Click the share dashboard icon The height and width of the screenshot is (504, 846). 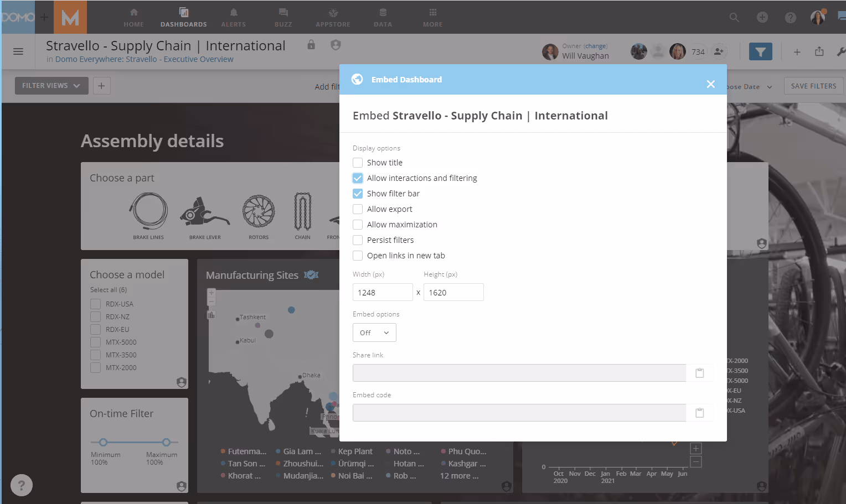click(819, 51)
